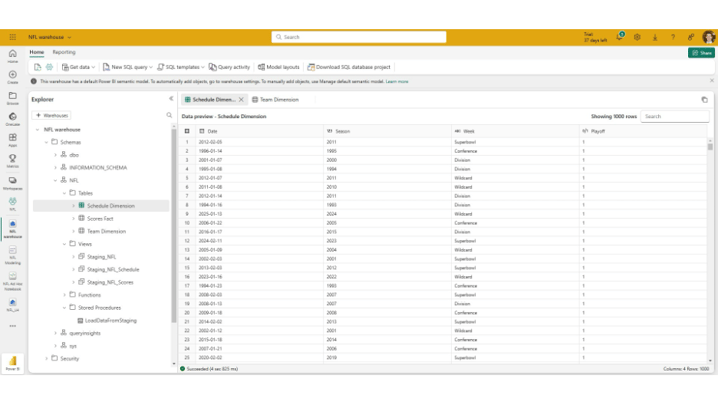Switch to the Reporting ribbon tab
This screenshot has width=718, height=405.
(64, 52)
